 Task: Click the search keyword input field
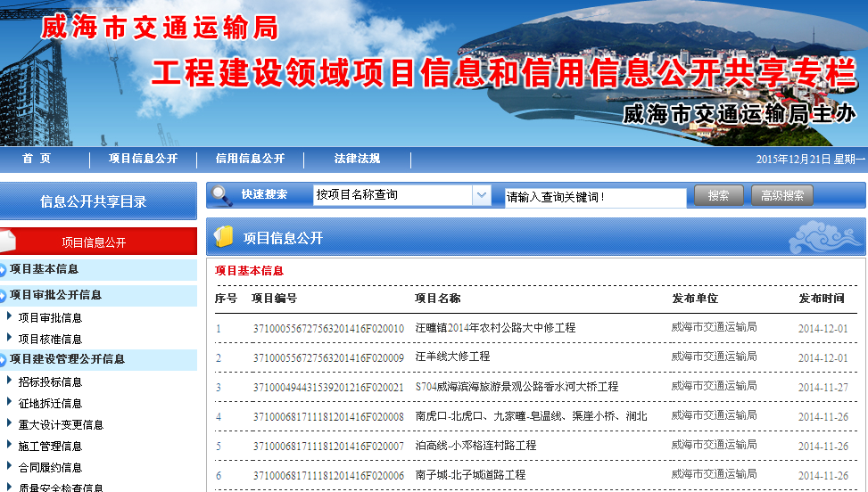click(594, 197)
